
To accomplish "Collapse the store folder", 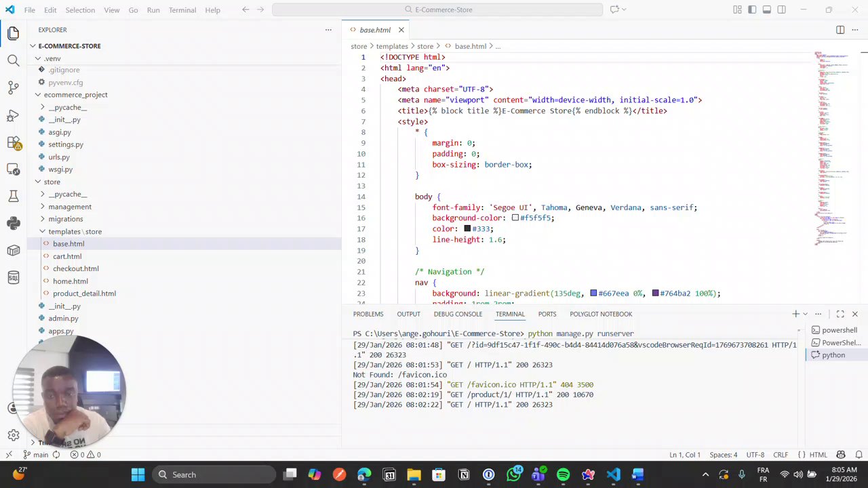I will coord(52,182).
